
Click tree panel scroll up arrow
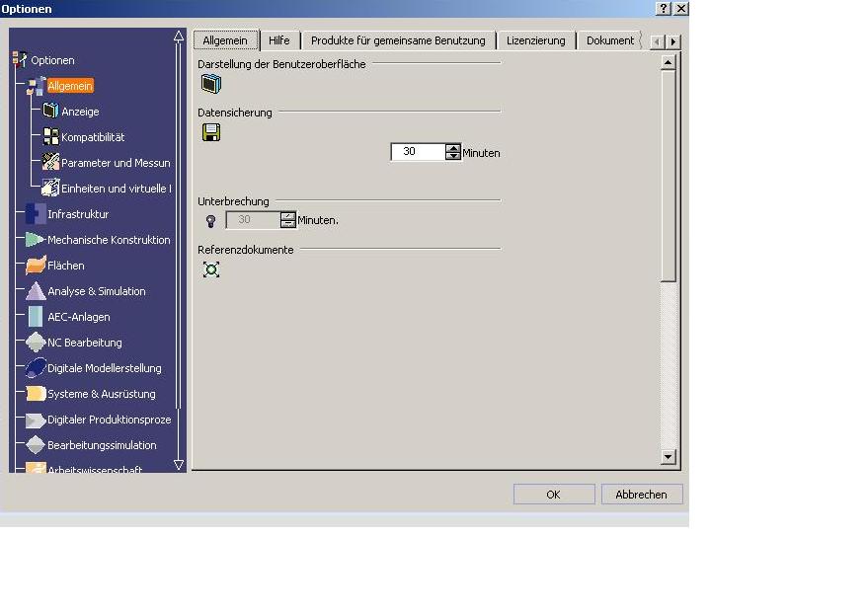click(179, 37)
